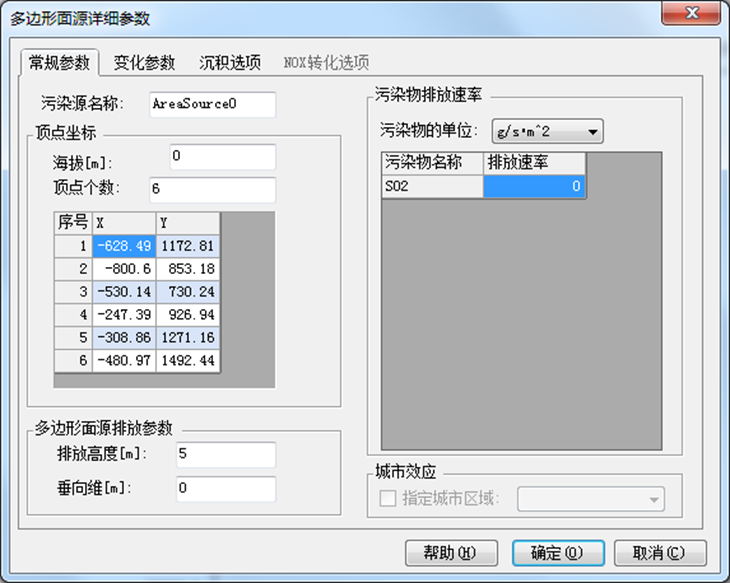The height and width of the screenshot is (583, 730).
Task: Click the 垂向维[m] input field
Action: [224, 489]
